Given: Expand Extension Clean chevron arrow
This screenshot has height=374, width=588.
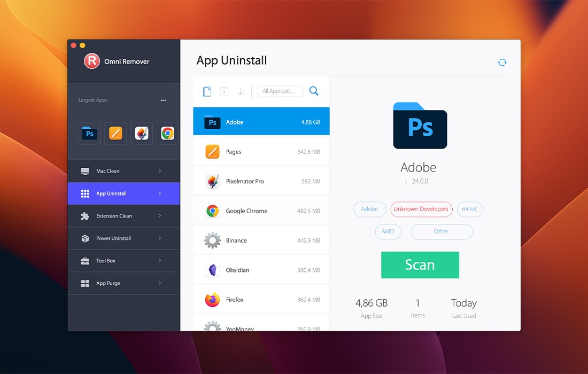Looking at the screenshot, I should click(160, 216).
